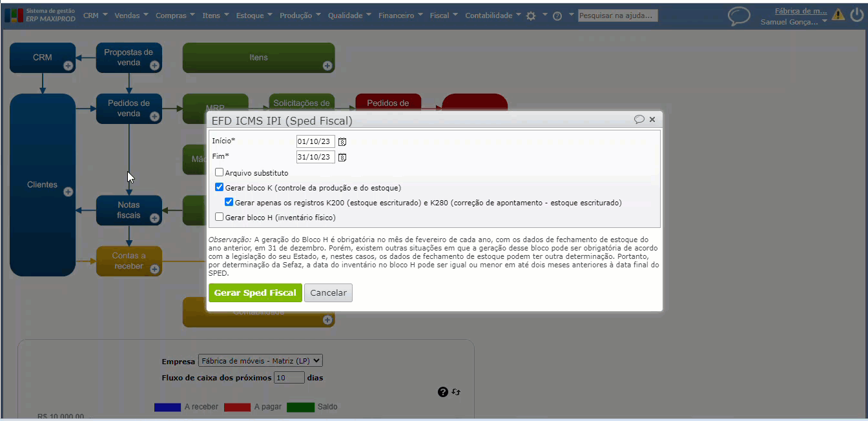Expand the Itens menu
The image size is (868, 421).
215,15
